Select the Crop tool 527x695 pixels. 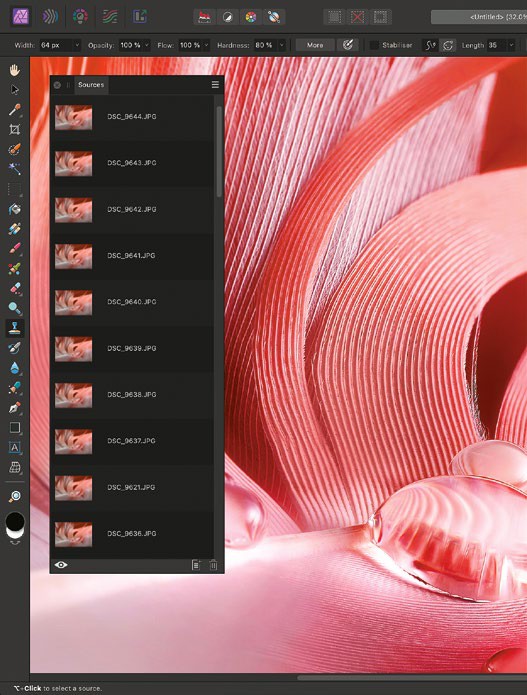tap(15, 129)
